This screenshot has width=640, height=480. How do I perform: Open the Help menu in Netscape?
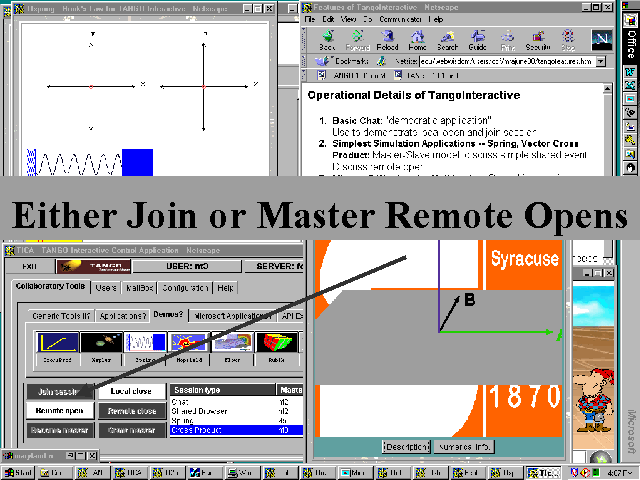tap(436, 19)
